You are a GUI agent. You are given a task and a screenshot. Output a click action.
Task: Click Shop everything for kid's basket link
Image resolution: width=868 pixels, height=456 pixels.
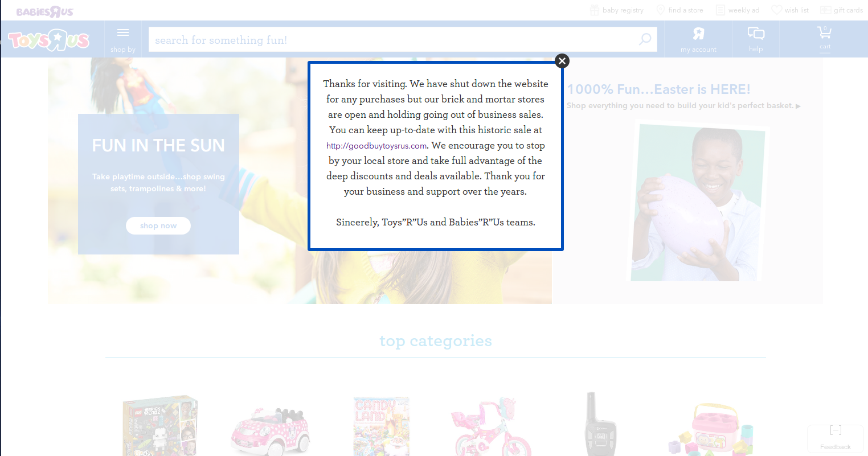pos(683,106)
